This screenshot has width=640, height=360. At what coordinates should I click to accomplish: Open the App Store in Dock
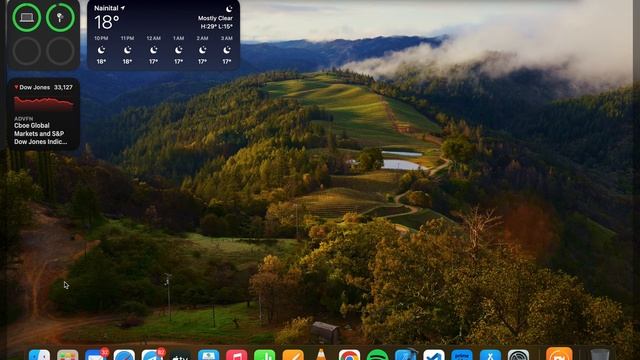[490, 355]
